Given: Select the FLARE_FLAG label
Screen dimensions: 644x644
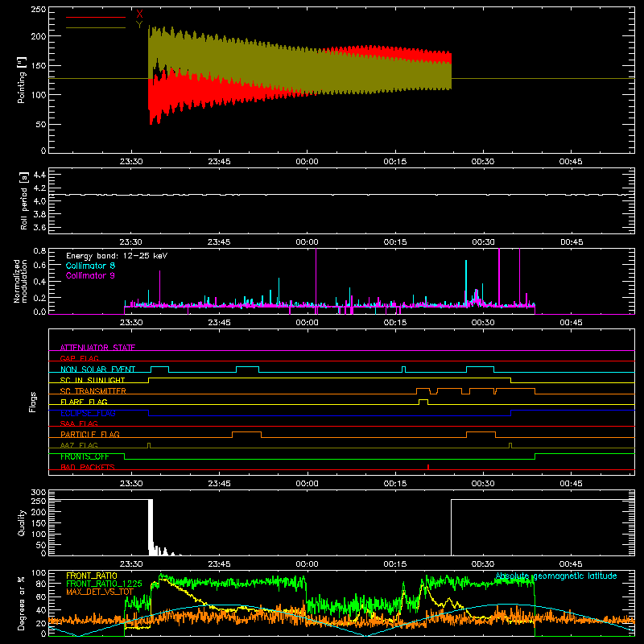Looking at the screenshot, I should pos(84,402).
